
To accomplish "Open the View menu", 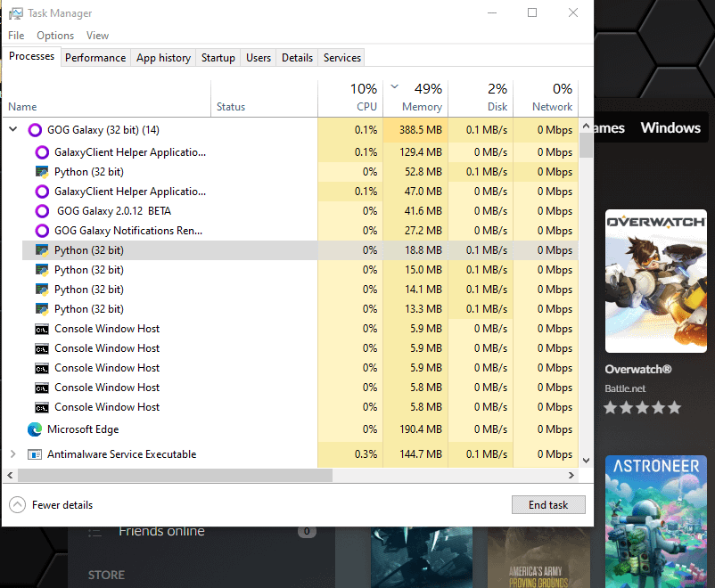I will pos(97,36).
